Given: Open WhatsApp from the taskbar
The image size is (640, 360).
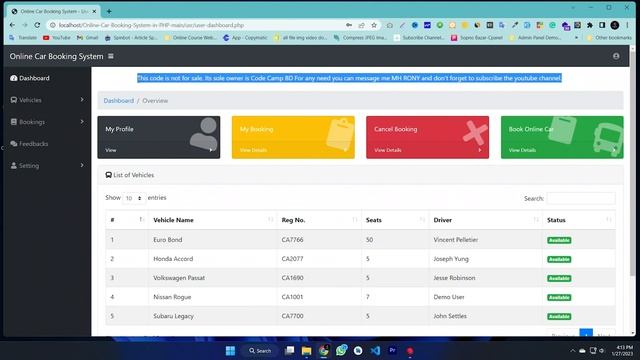Looking at the screenshot, I should coord(341,350).
